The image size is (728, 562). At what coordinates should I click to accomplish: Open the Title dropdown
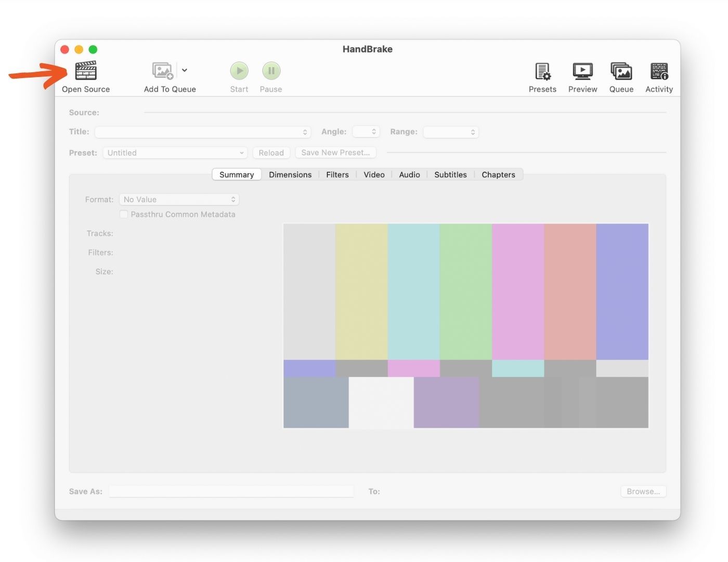click(x=203, y=132)
